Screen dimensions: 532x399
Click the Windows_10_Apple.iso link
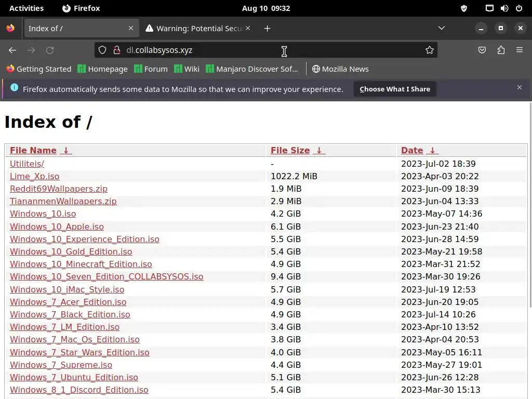tap(57, 227)
